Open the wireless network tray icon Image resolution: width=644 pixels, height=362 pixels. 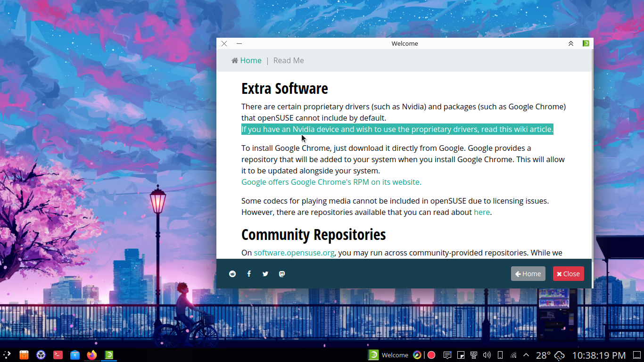[x=513, y=355]
